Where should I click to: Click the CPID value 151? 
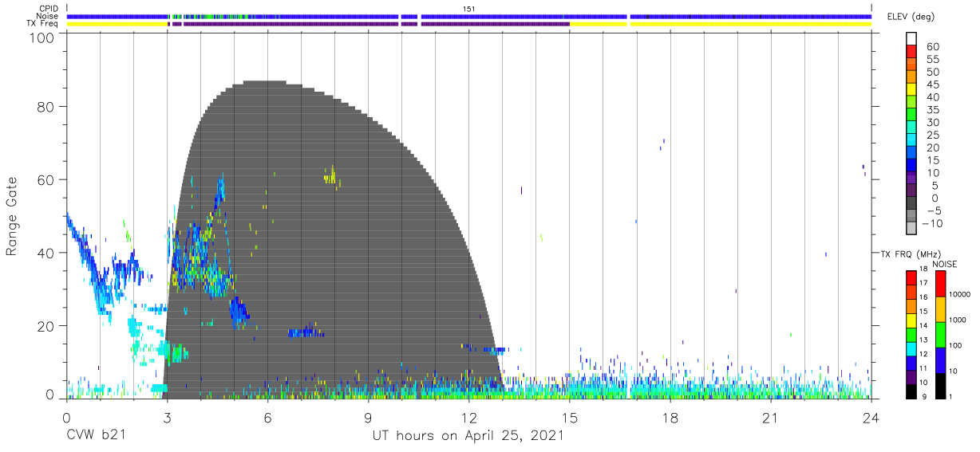tap(469, 7)
